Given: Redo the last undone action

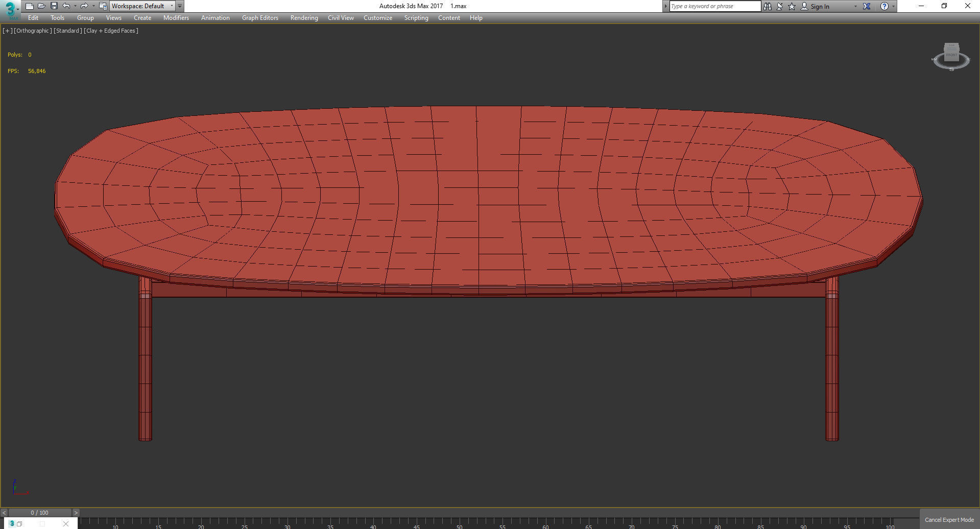Looking at the screenshot, I should point(84,6).
